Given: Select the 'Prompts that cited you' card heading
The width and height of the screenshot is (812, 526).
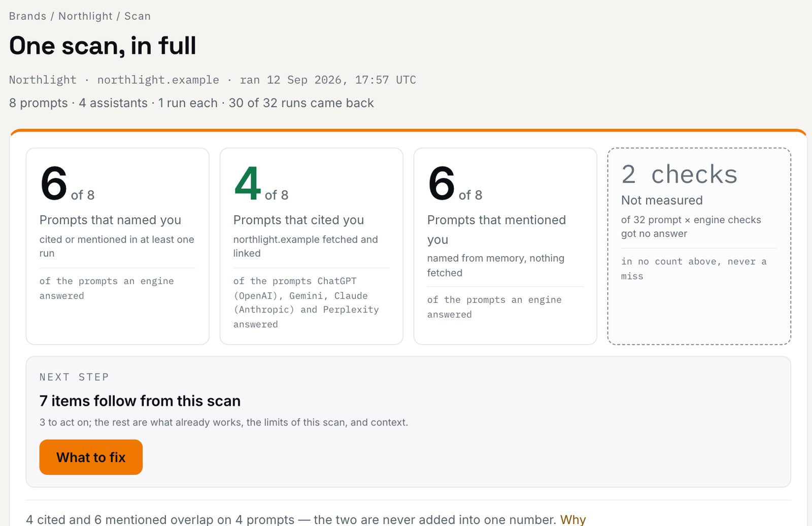Looking at the screenshot, I should point(298,220).
